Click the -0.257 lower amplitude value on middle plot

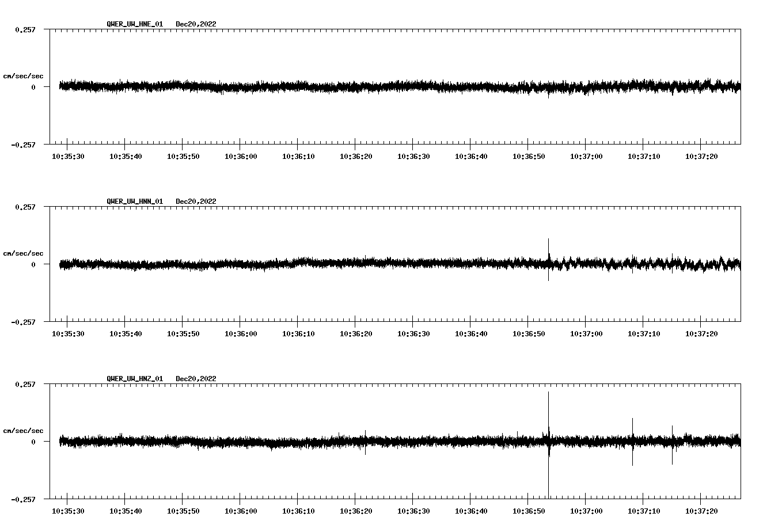pyautogui.click(x=24, y=323)
